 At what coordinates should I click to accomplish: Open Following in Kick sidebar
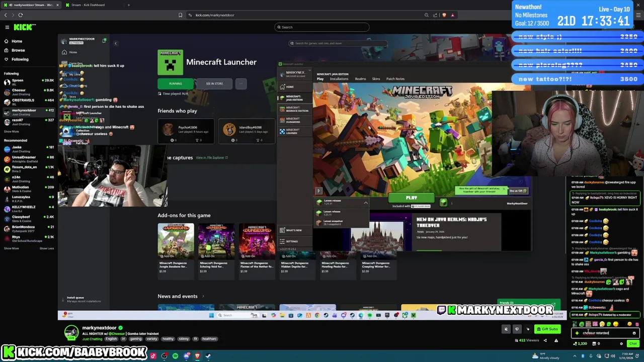pyautogui.click(x=20, y=59)
